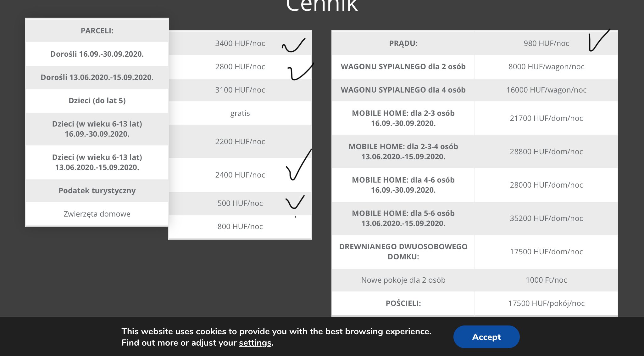Click the checkmark beside 2800 HUF/noc

[x=299, y=72]
